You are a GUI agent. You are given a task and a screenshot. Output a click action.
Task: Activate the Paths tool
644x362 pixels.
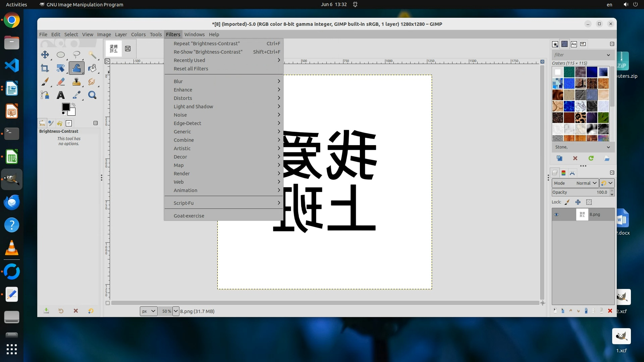click(x=45, y=95)
